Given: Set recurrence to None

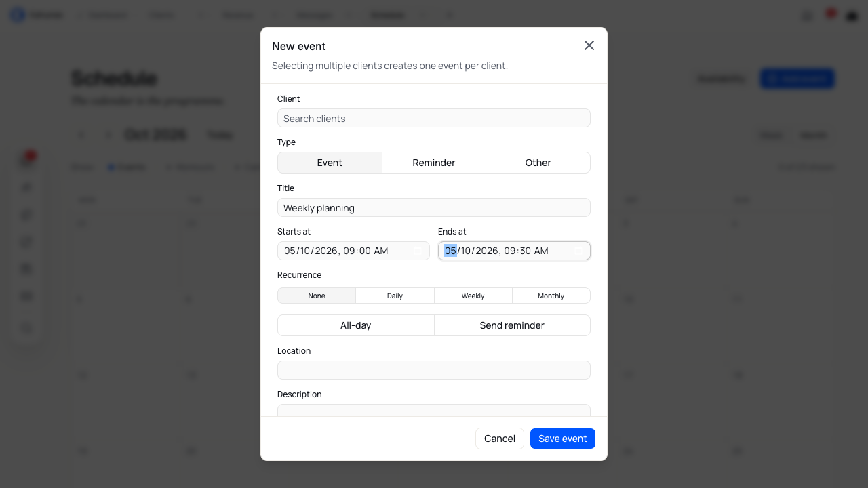Looking at the screenshot, I should 317,296.
